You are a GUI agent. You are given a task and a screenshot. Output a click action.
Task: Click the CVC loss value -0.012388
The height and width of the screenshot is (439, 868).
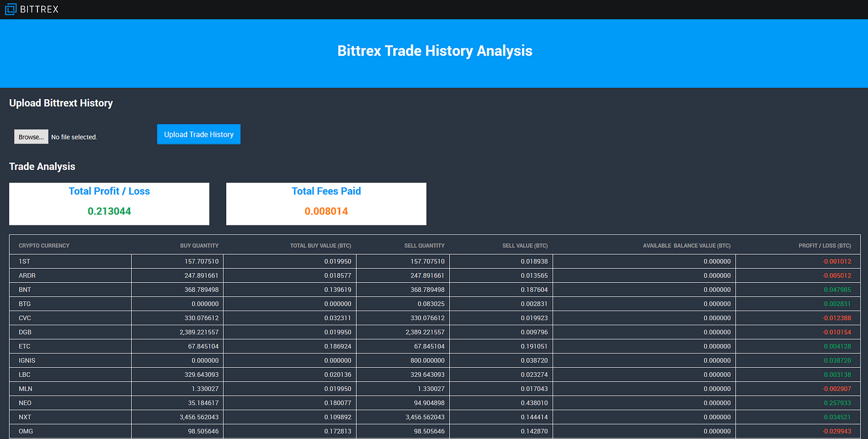(837, 318)
